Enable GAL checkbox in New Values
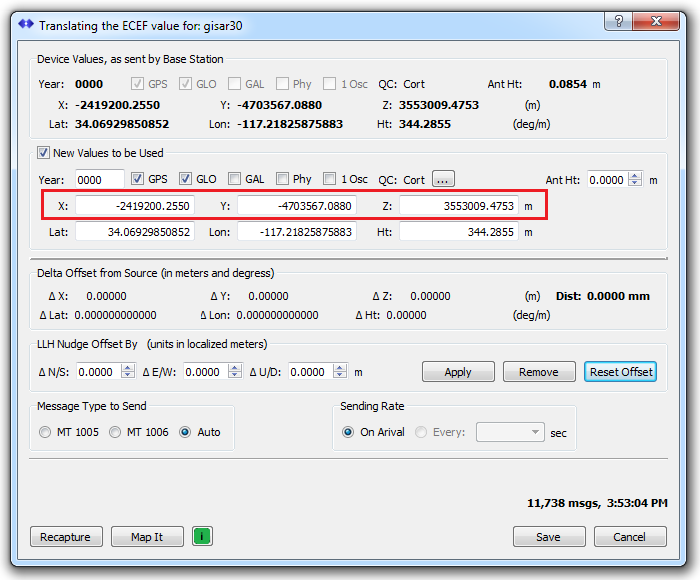 tap(234, 179)
